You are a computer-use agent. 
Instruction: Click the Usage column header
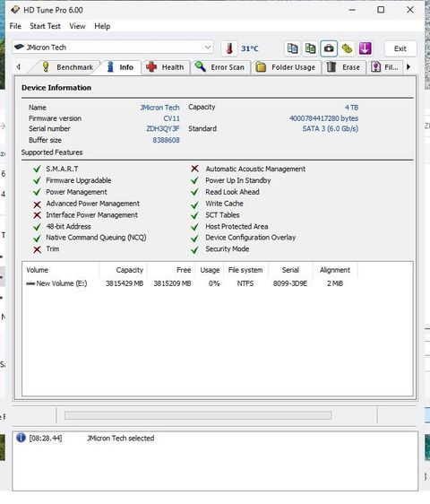point(210,270)
